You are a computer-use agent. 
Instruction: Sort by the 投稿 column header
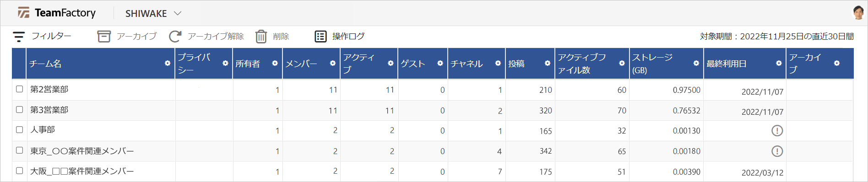(x=516, y=64)
